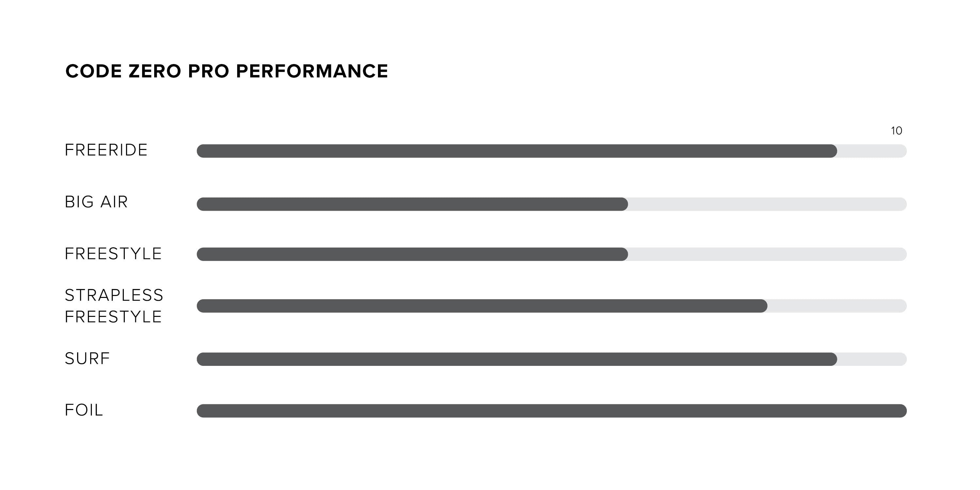This screenshot has height=490, width=980.
Task: Click light gray unfilled section of Freestyle bar
Action: 767,254
